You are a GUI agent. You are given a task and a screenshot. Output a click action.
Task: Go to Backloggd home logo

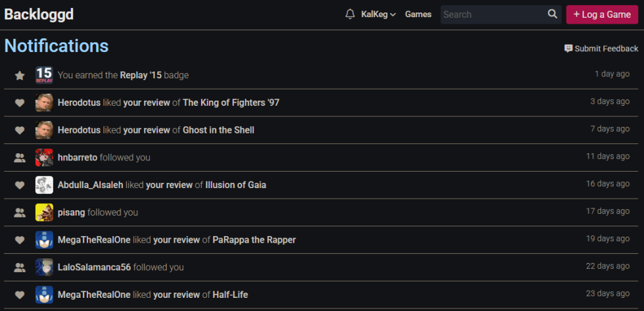coord(38,14)
